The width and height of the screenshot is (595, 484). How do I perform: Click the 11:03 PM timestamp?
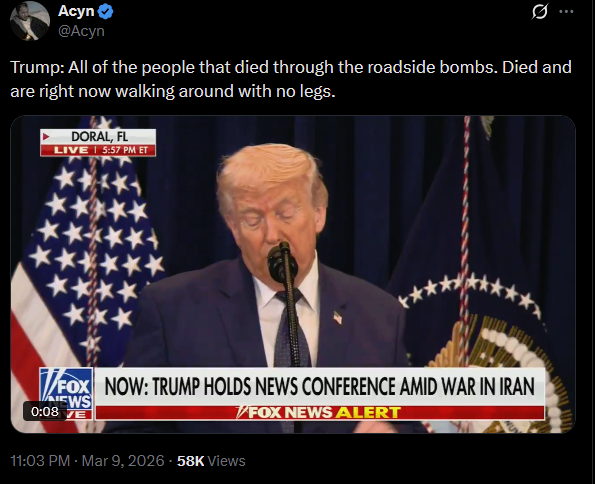click(40, 461)
